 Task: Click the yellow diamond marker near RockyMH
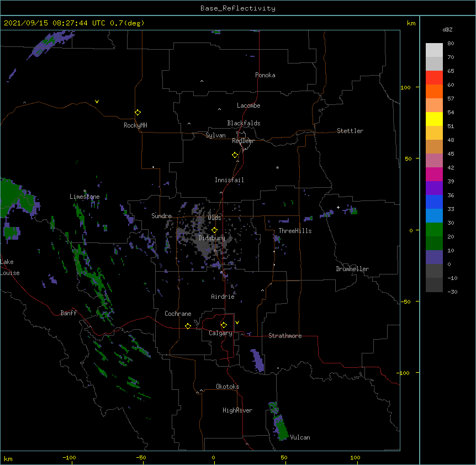click(137, 113)
